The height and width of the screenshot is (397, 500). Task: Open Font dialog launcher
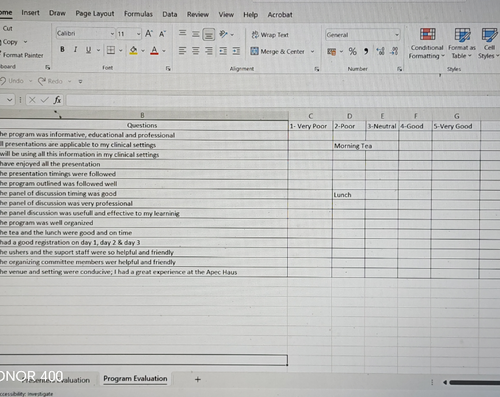[168, 68]
